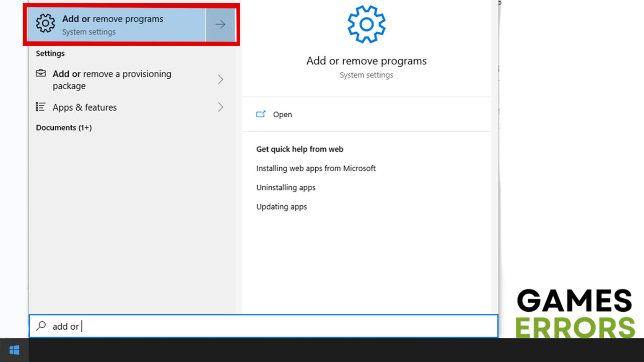Click the Apps & features list icon
This screenshot has height=362, width=644.
click(41, 107)
